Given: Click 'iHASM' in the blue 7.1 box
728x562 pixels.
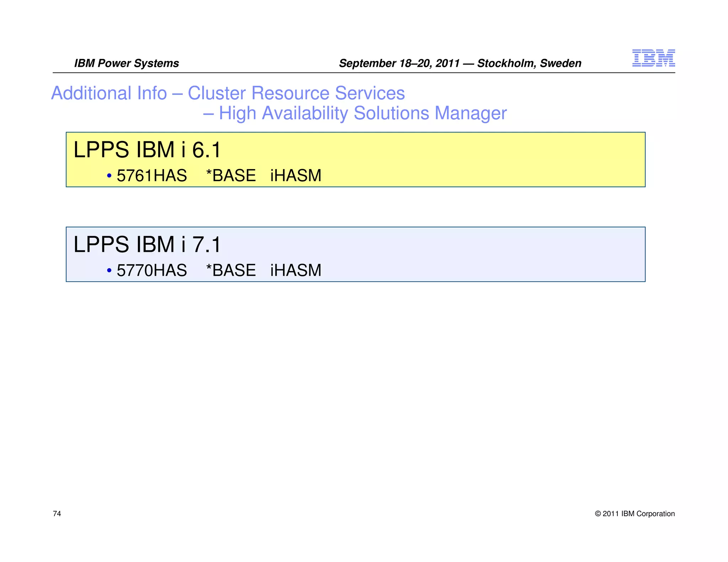Looking at the screenshot, I should pyautogui.click(x=296, y=270).
